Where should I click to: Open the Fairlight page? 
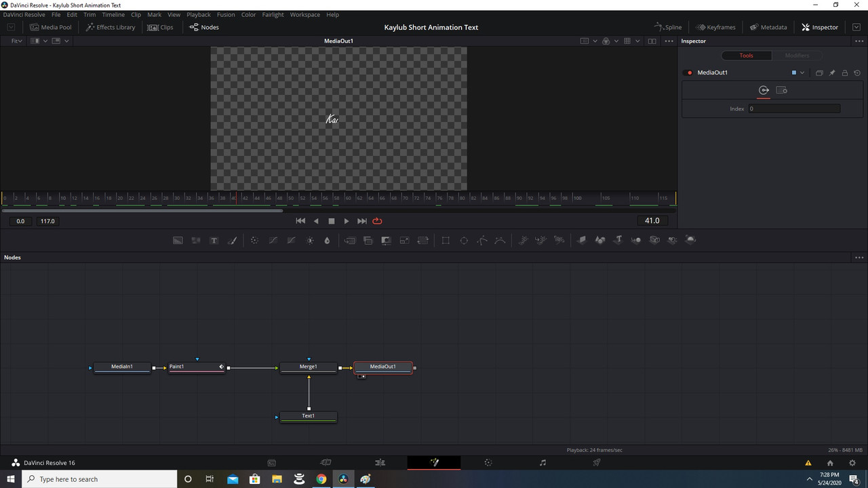point(542,462)
